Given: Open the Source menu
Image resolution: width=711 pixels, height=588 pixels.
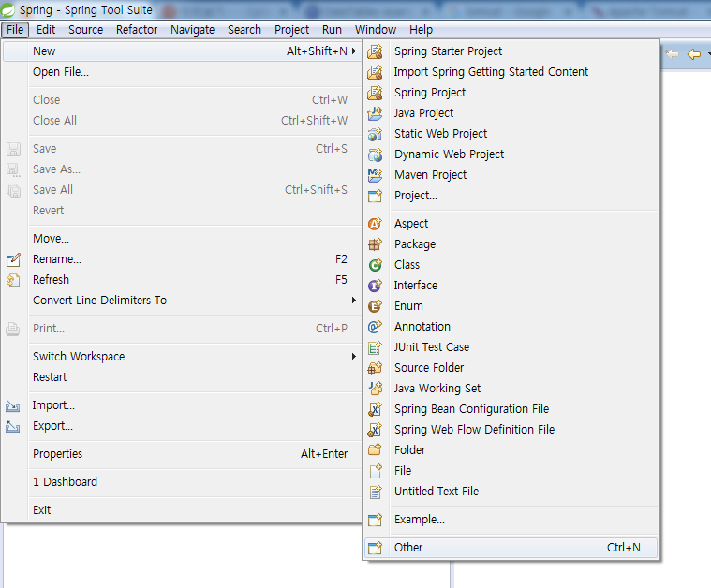Looking at the screenshot, I should click(x=85, y=30).
